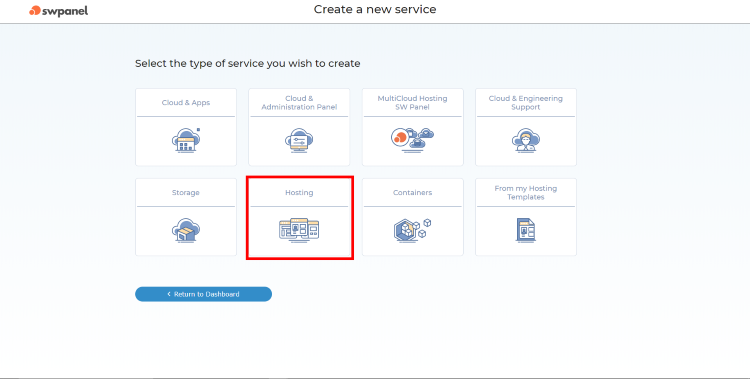Select the Storage box-in-cloud icon
The image size is (750, 379).
click(186, 230)
